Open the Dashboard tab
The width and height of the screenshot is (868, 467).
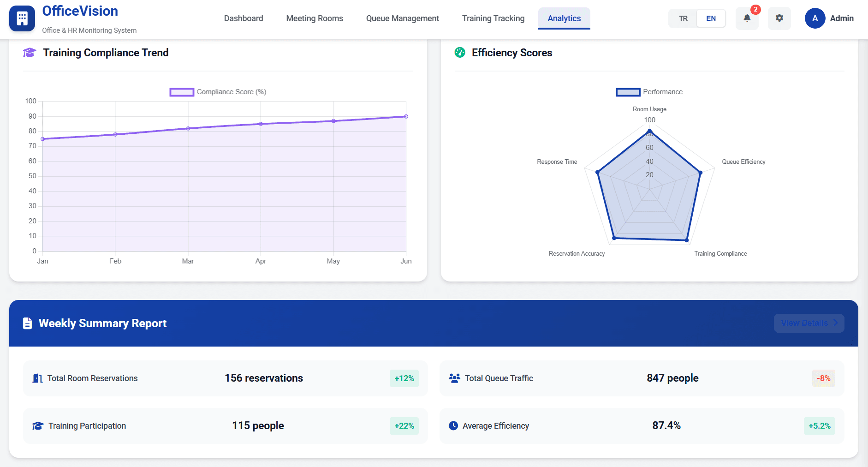(x=244, y=18)
